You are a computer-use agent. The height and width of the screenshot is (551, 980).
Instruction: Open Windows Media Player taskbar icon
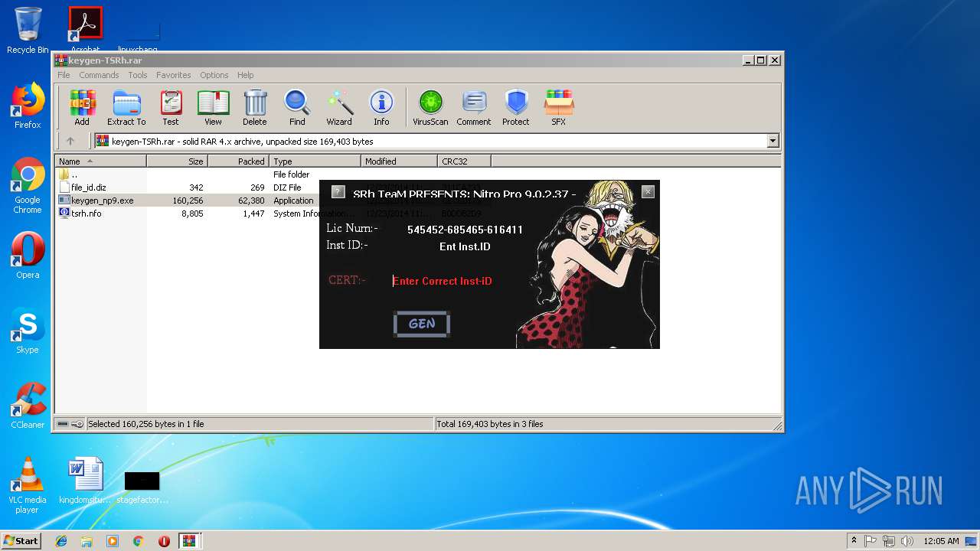[113, 541]
